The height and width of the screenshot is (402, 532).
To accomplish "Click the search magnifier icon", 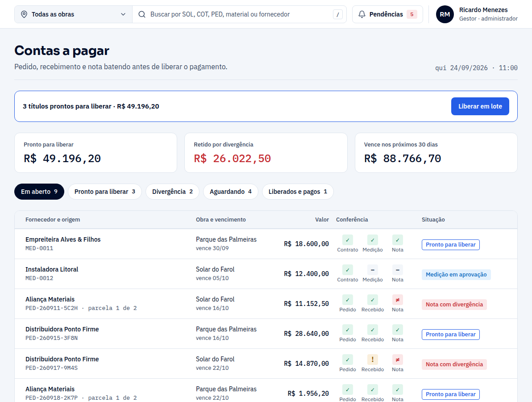I will (x=142, y=14).
